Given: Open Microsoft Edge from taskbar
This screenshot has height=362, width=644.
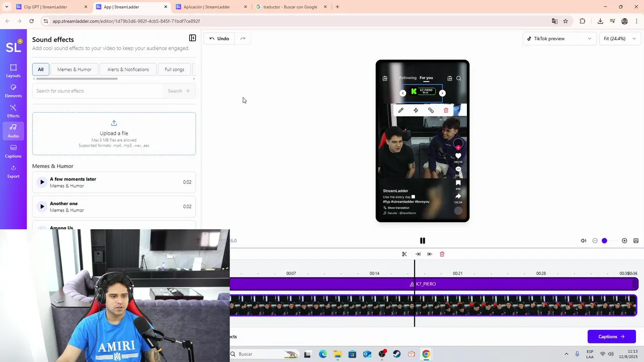Looking at the screenshot, I should pos(323,354).
